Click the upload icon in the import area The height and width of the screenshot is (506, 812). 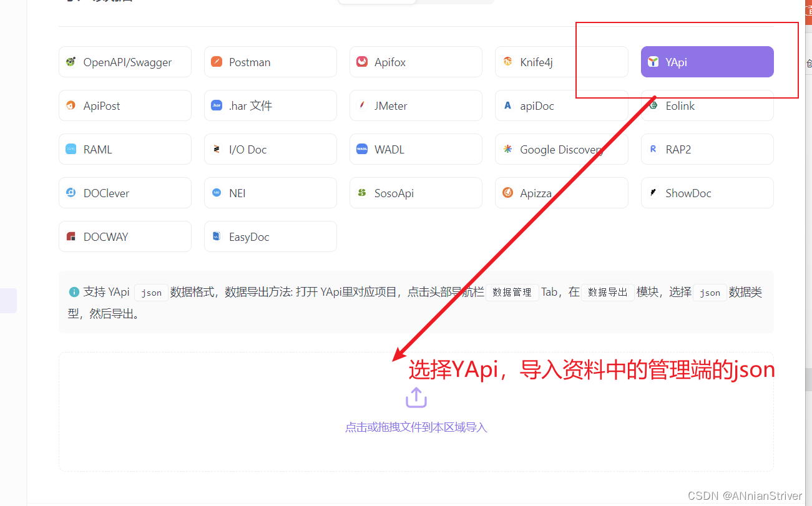click(416, 397)
